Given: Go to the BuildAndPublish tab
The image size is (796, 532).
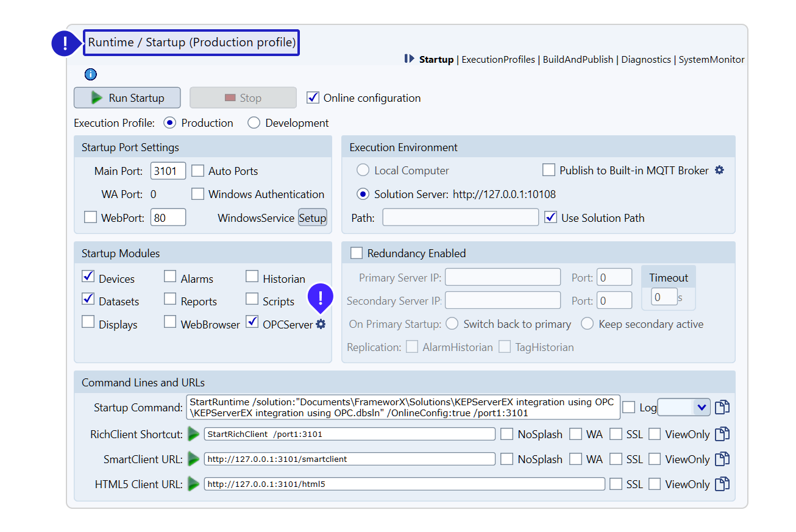Looking at the screenshot, I should pos(578,60).
